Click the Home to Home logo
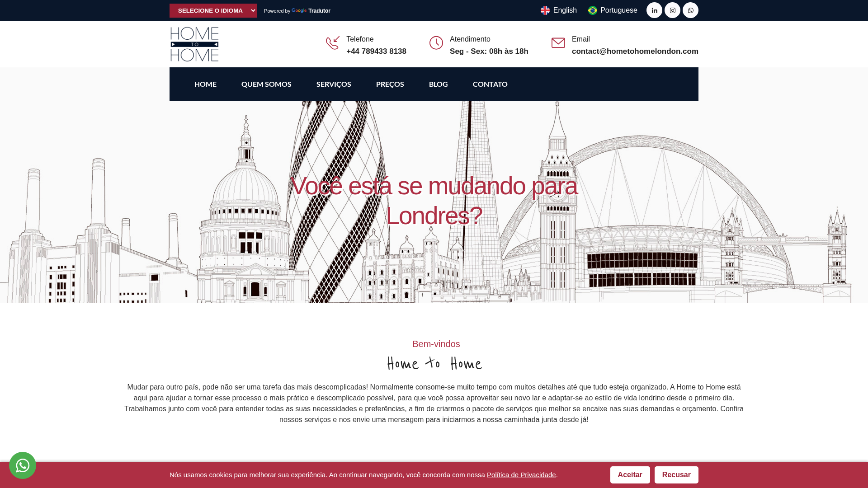This screenshot has height=488, width=868. [x=194, y=44]
